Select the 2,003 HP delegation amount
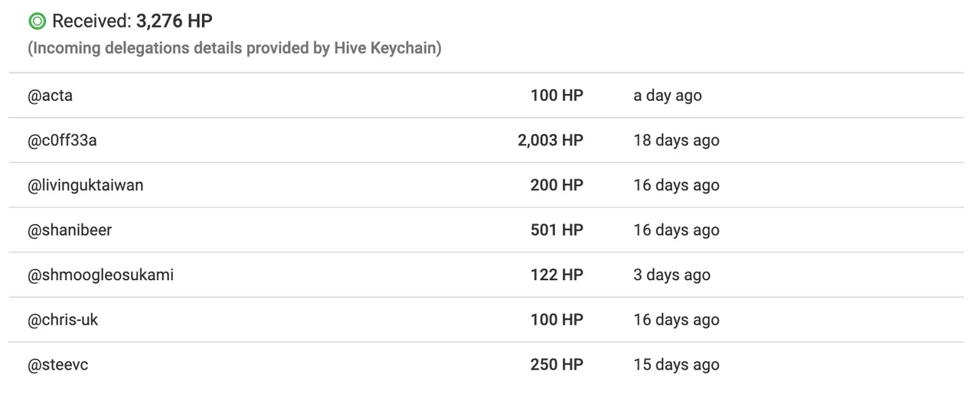 click(x=550, y=140)
